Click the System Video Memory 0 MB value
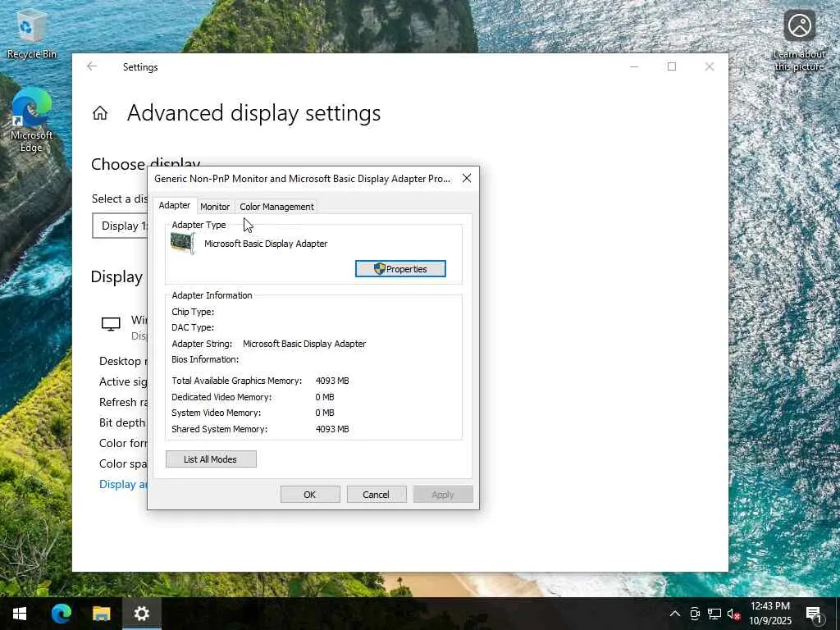The width and height of the screenshot is (840, 630). [325, 413]
